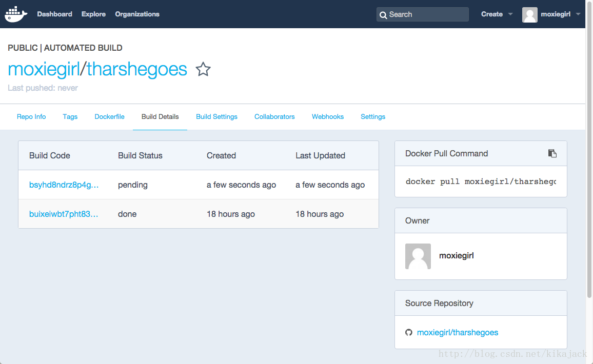This screenshot has height=364, width=593.
Task: Click the Created 'a few seconds ago' cell
Action: pyautogui.click(x=241, y=185)
